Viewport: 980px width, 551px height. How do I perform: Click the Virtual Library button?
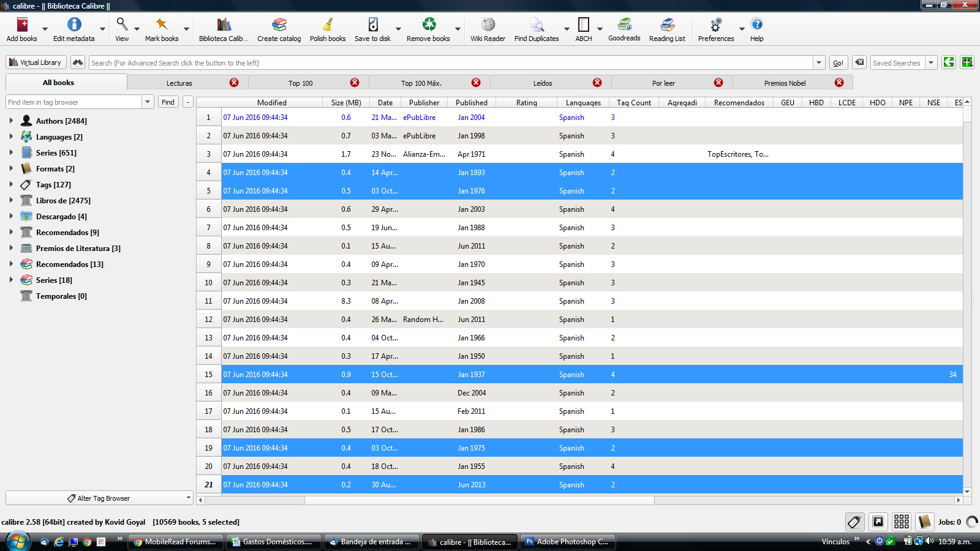[x=36, y=62]
